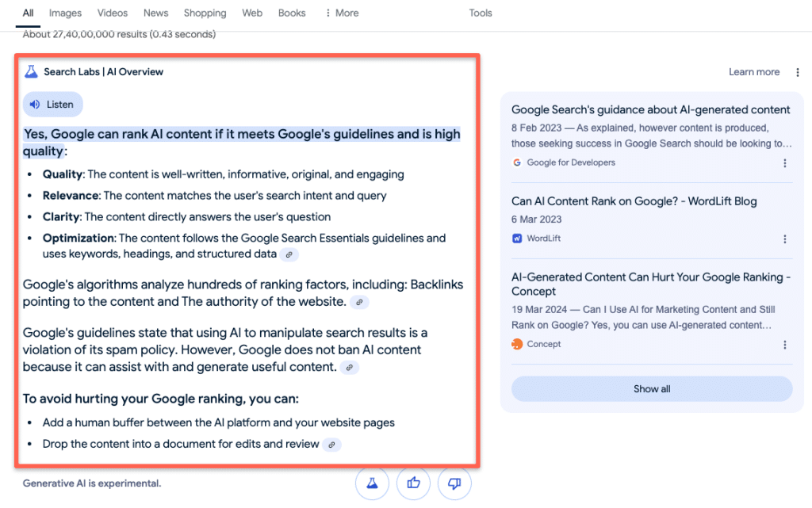Open the three-dot menu on the WordLift result
This screenshot has width=812, height=508.
tap(785, 239)
